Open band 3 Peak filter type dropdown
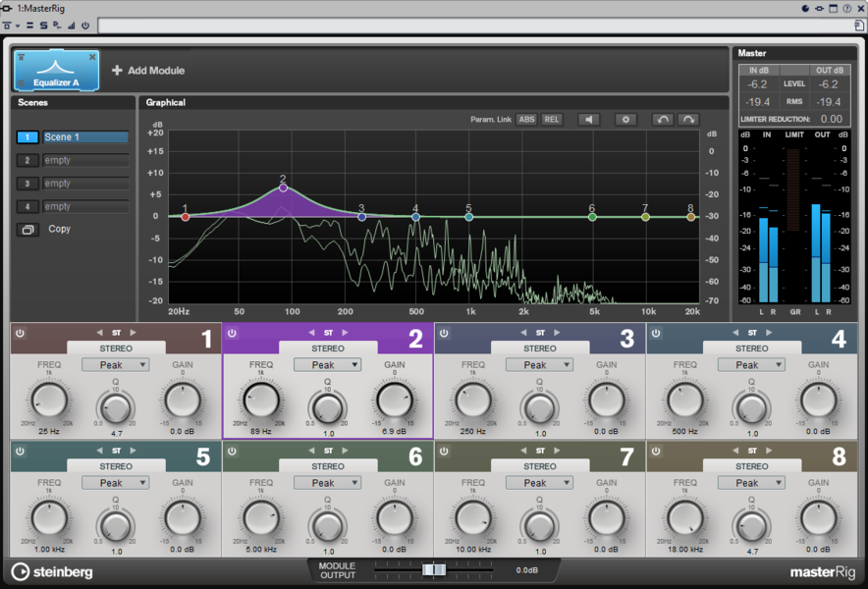Viewport: 868px width, 589px height. pyautogui.click(x=539, y=365)
